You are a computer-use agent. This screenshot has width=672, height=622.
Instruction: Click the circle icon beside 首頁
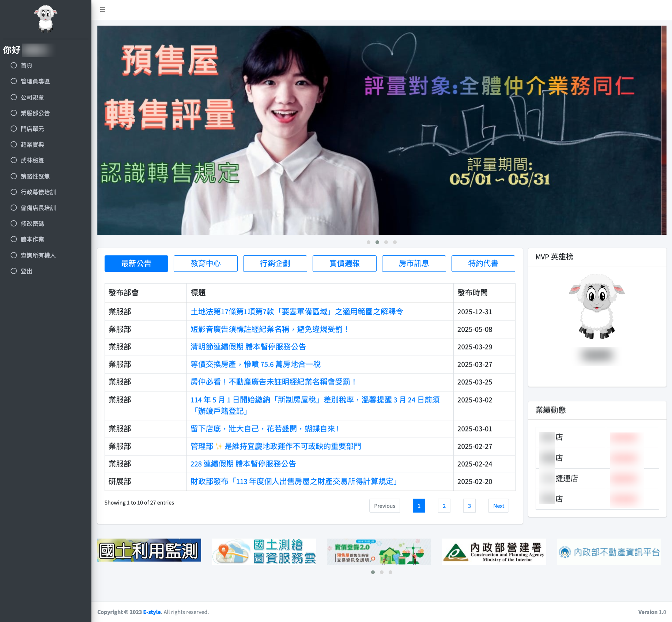pos(14,65)
